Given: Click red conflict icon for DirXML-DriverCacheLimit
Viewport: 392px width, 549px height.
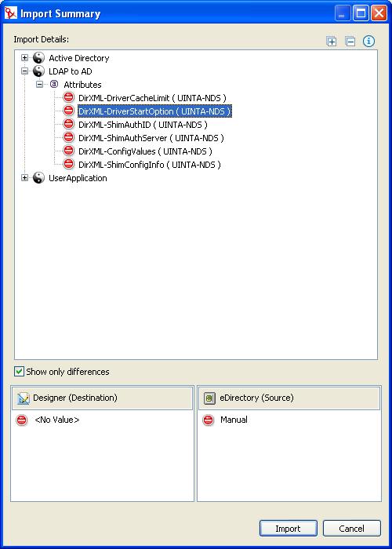Looking at the screenshot, I should coord(69,97).
